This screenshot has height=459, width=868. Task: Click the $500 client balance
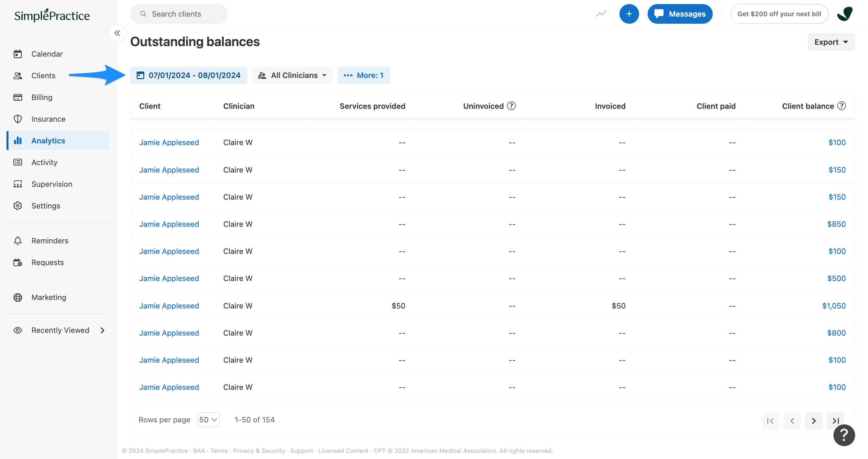(x=836, y=278)
